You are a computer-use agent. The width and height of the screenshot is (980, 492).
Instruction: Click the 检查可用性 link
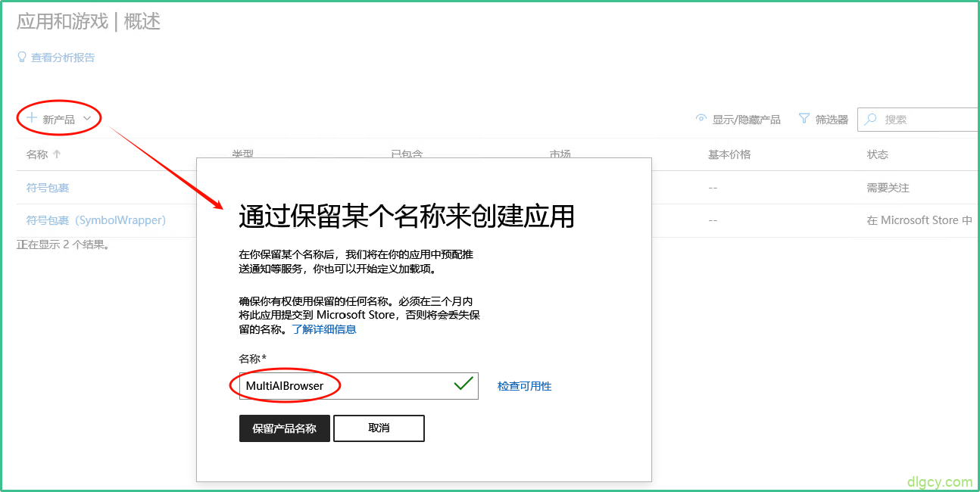[x=524, y=385]
